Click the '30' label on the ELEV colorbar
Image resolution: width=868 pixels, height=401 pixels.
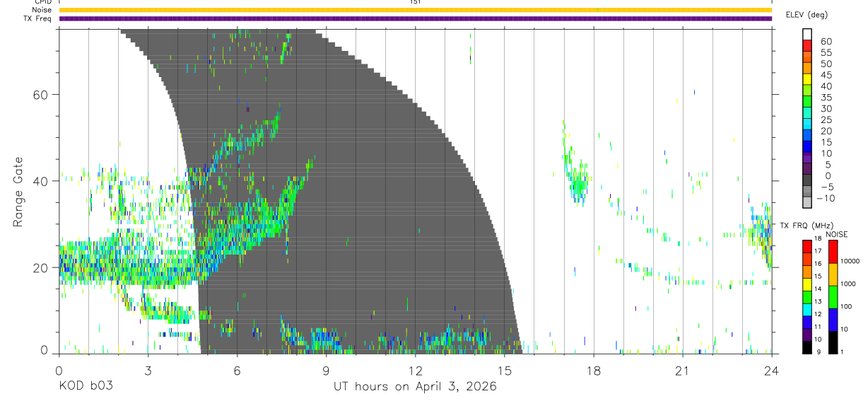[825, 108]
